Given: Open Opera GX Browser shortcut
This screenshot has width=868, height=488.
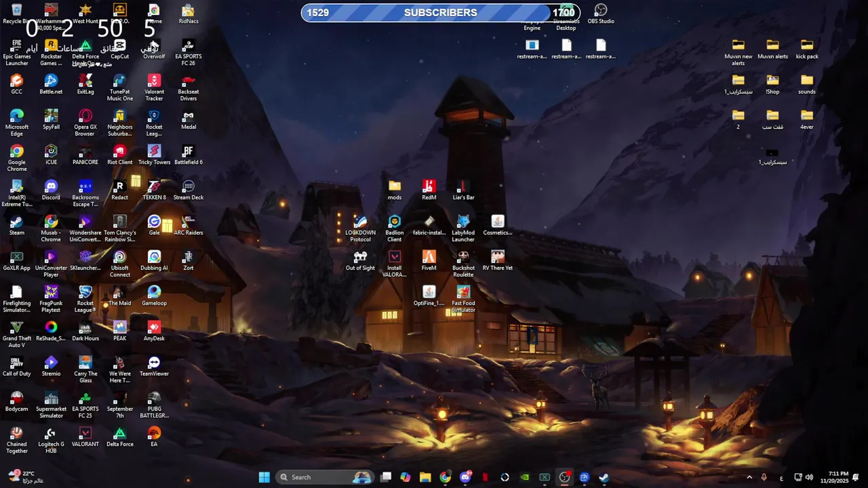Looking at the screenshot, I should (85, 123).
